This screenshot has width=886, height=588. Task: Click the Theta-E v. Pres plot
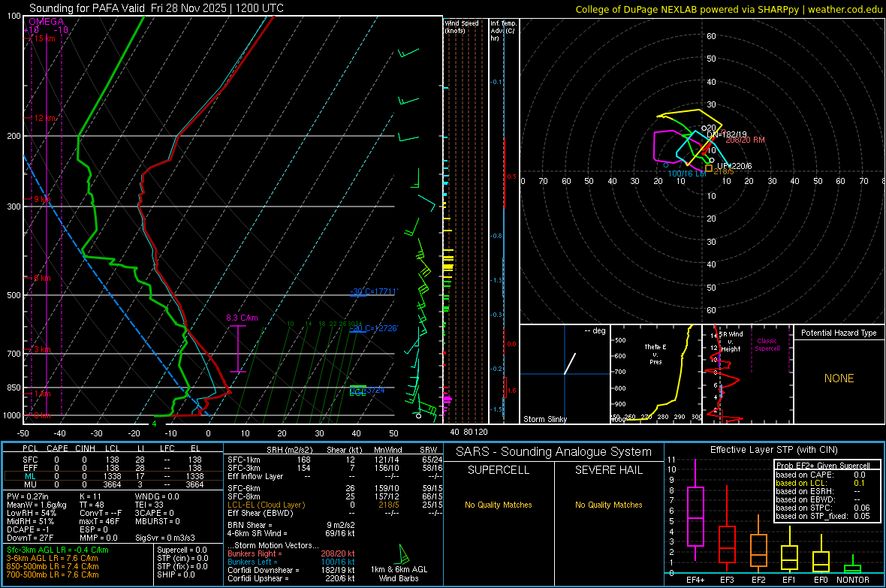(x=656, y=374)
